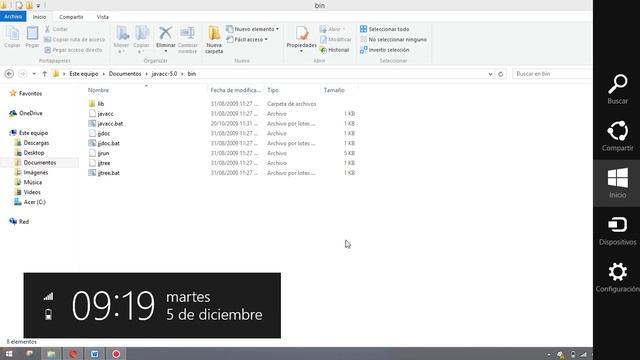
Task: Create a Nueva carpeta
Action: [214, 40]
